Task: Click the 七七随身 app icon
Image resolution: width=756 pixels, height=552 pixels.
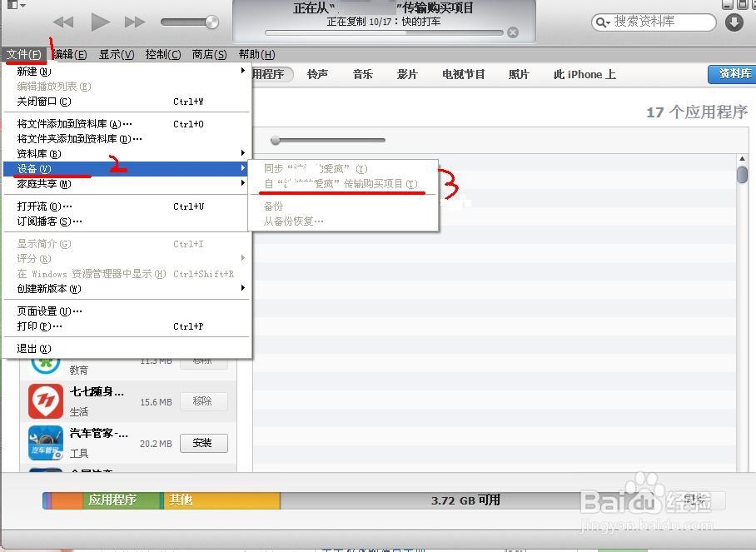Action: 44,401
